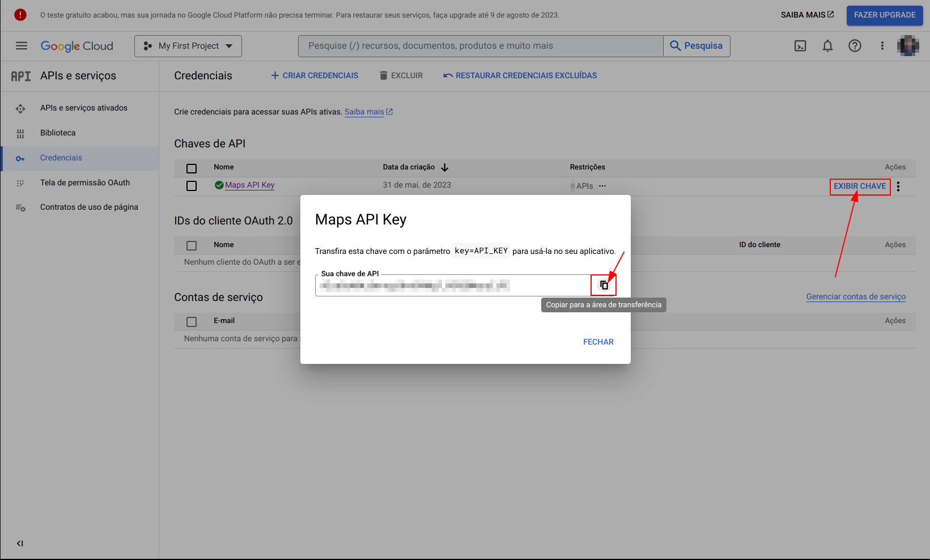
Task: Collapse the sidebar with the arrow icon
Action: tap(20, 544)
